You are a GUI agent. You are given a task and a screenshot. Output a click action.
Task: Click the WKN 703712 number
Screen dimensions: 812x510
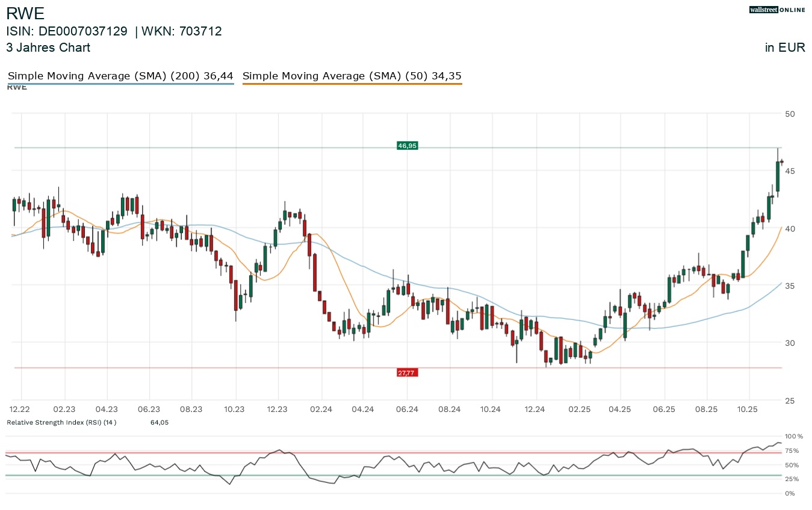click(204, 32)
